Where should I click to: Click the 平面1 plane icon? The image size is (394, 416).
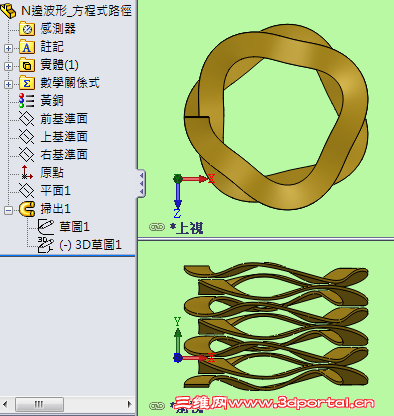[x=26, y=190]
